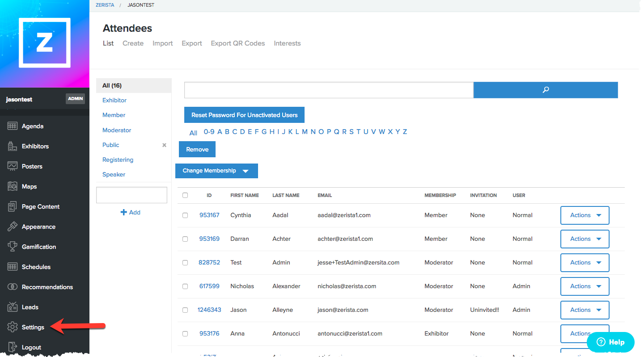Filter by the Public group
Screen dimensions: 644x357
tap(111, 145)
